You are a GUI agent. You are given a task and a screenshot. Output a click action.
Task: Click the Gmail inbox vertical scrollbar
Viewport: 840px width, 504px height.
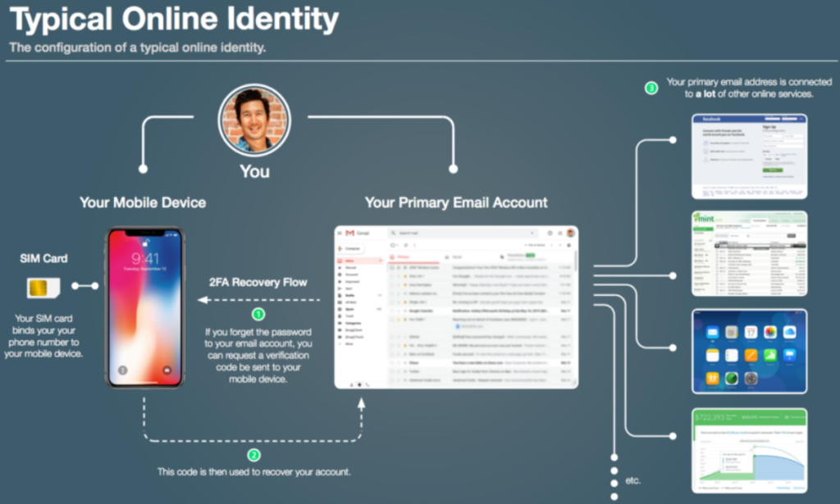(x=576, y=261)
